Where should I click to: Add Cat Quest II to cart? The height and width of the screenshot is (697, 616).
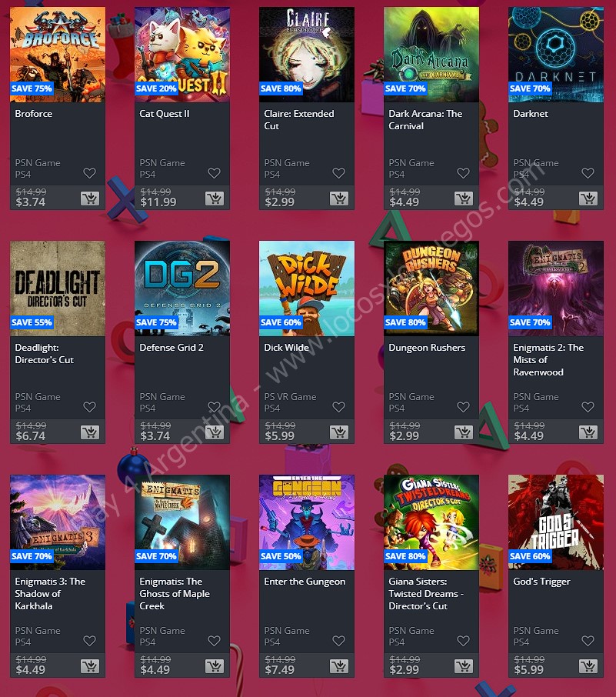click(x=215, y=198)
